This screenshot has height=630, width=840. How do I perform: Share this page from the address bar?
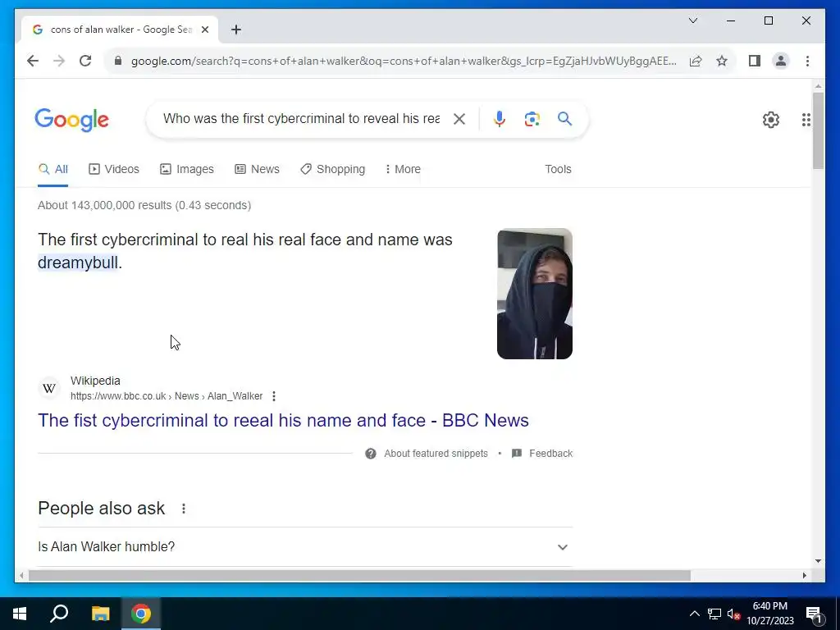696,61
